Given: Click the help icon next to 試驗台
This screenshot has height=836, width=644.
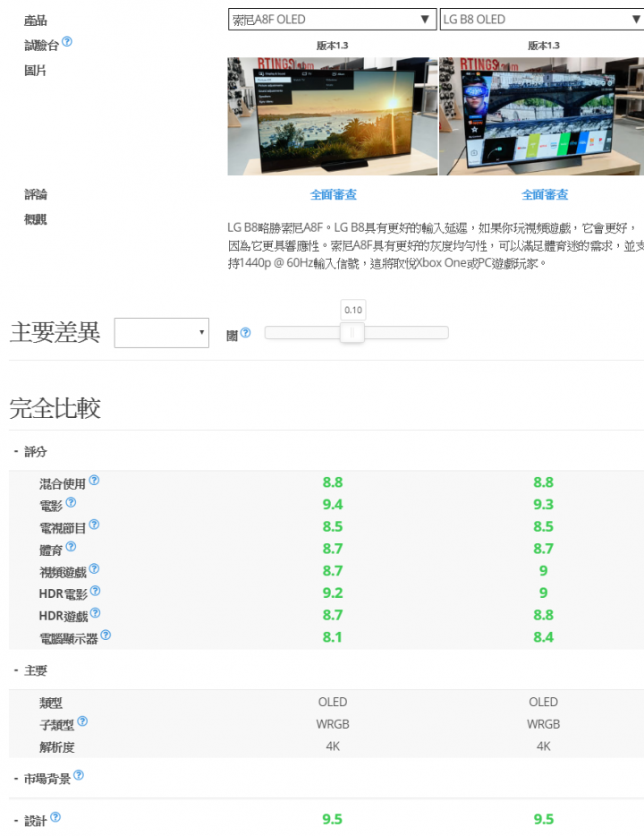Looking at the screenshot, I should [67, 41].
